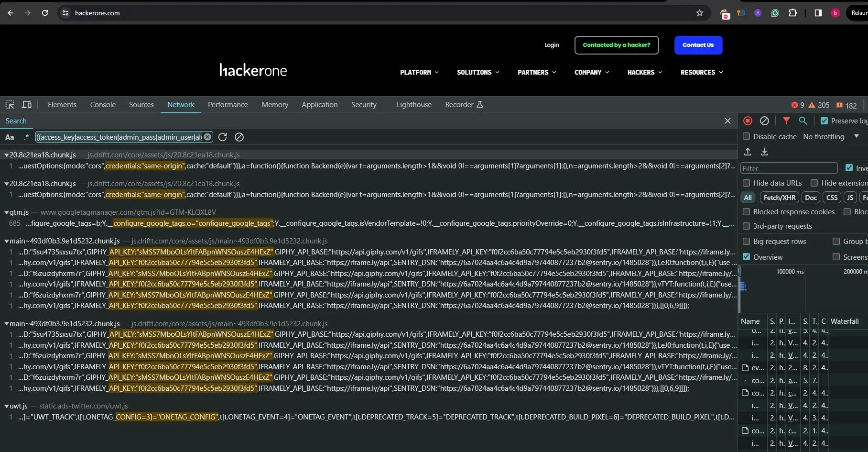
Task: Refresh the search results
Action: pyautogui.click(x=223, y=137)
